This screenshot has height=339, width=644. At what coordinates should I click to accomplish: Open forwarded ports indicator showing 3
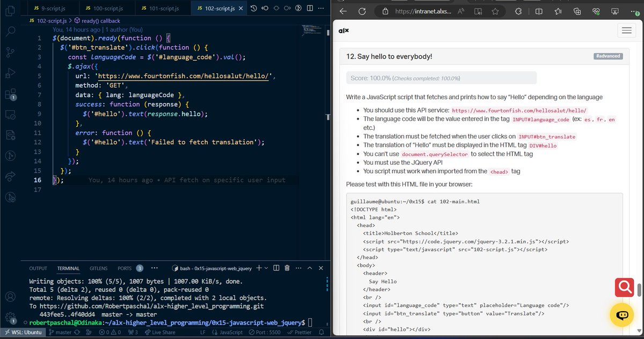[133, 333]
